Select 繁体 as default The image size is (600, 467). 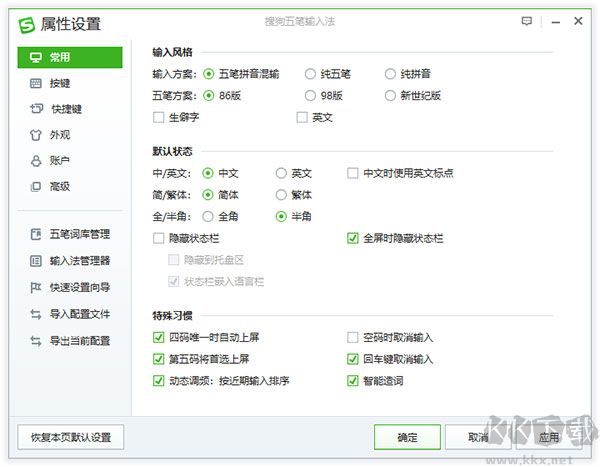(x=281, y=195)
